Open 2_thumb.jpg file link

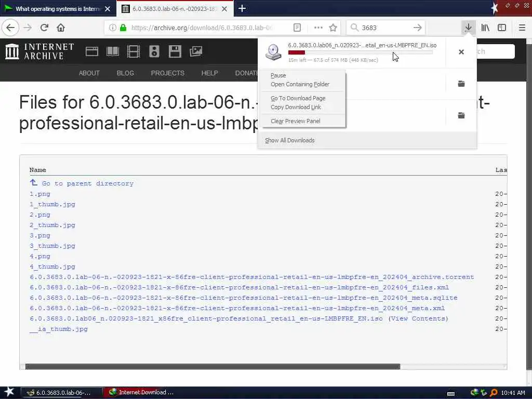tap(52, 225)
